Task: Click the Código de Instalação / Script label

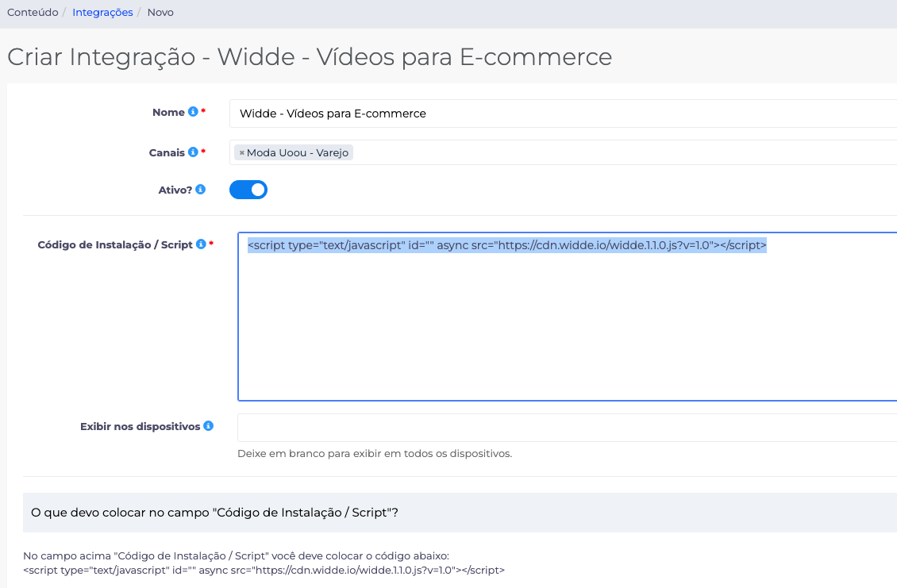Action: click(x=115, y=245)
